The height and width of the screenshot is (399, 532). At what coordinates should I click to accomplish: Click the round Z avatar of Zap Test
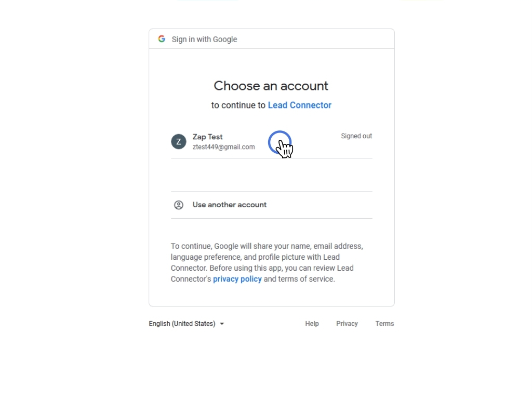[179, 141]
